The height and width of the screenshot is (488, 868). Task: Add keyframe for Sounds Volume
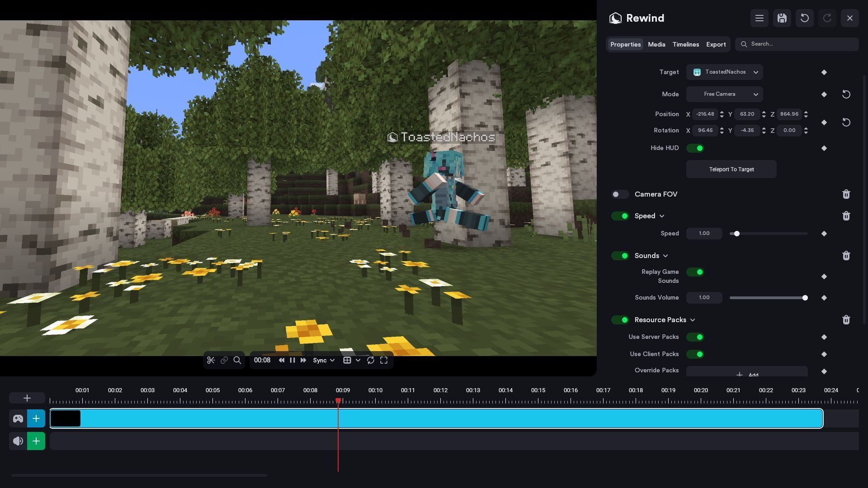pos(824,298)
